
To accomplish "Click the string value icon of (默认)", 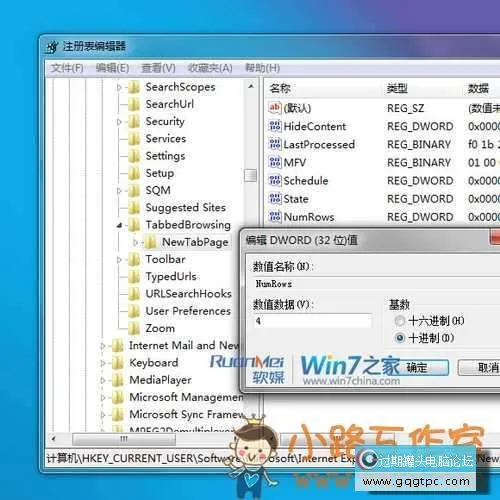I will pyautogui.click(x=275, y=108).
